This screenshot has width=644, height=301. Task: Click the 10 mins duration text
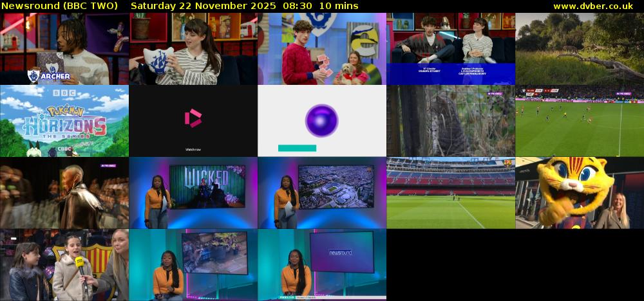(x=339, y=6)
